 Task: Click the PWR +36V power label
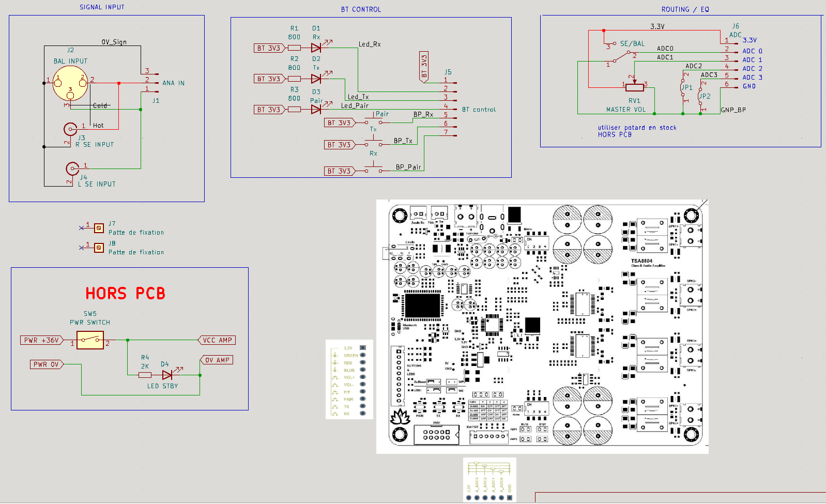click(42, 340)
